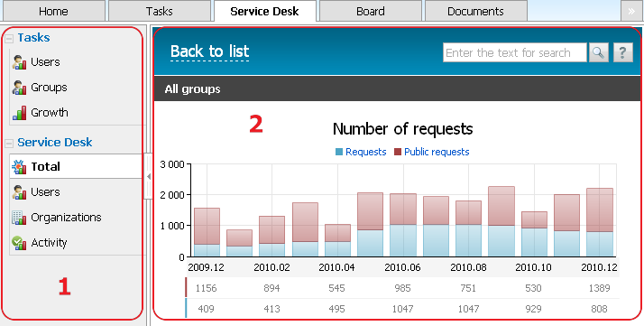Collapse the Tasks section
The height and width of the screenshot is (326, 644).
click(9, 38)
